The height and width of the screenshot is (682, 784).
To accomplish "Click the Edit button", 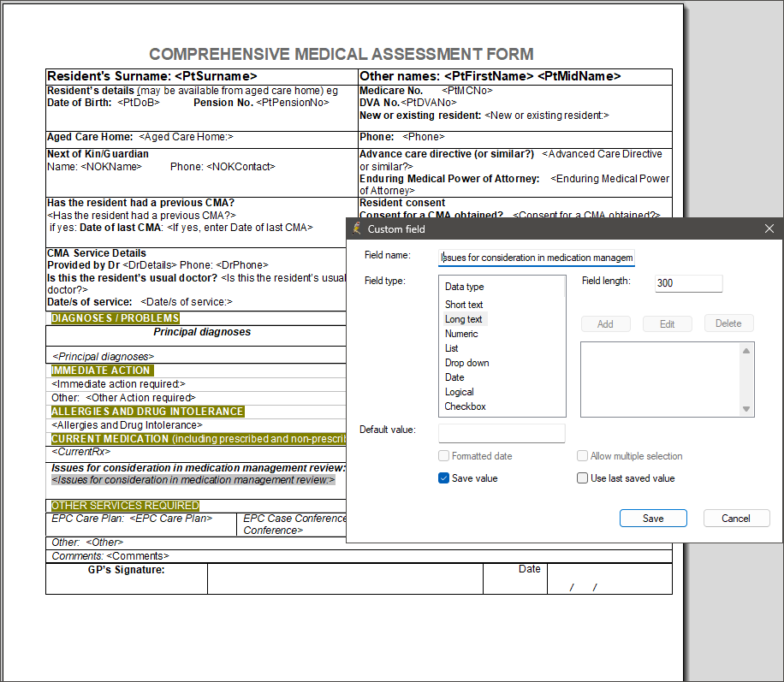I will click(667, 323).
